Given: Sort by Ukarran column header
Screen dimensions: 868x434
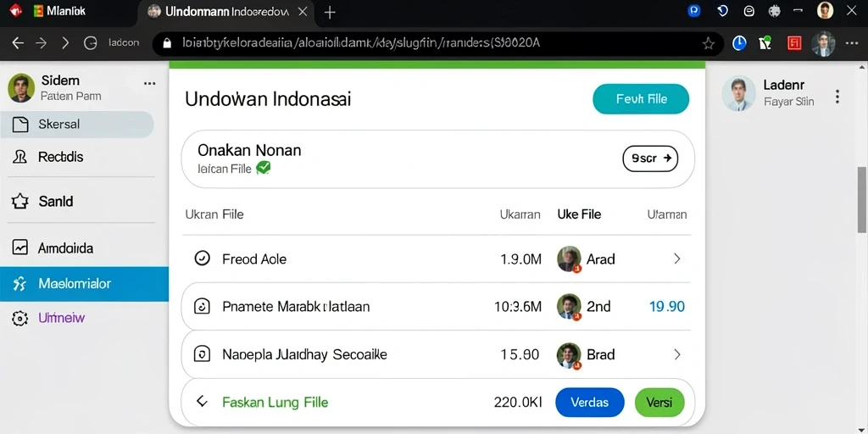Looking at the screenshot, I should 520,214.
